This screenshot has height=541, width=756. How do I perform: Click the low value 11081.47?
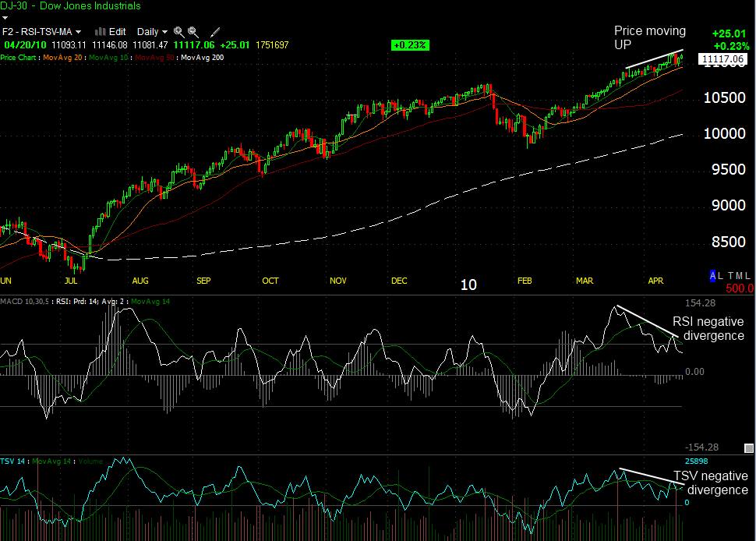pyautogui.click(x=150, y=45)
